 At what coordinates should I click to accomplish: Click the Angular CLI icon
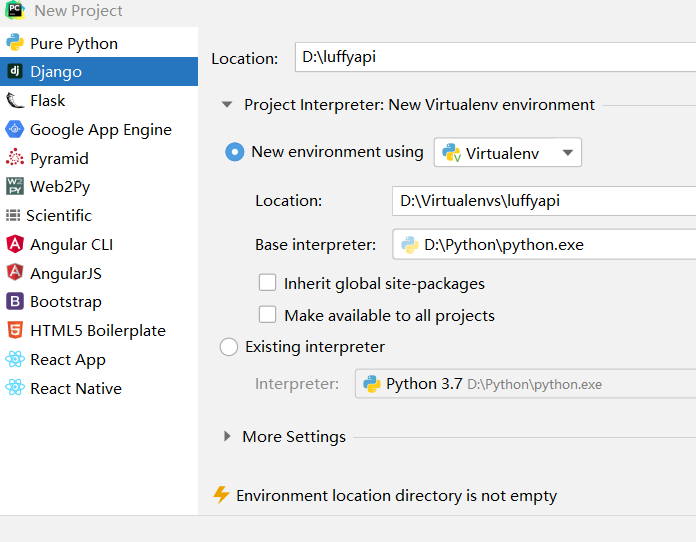click(15, 244)
